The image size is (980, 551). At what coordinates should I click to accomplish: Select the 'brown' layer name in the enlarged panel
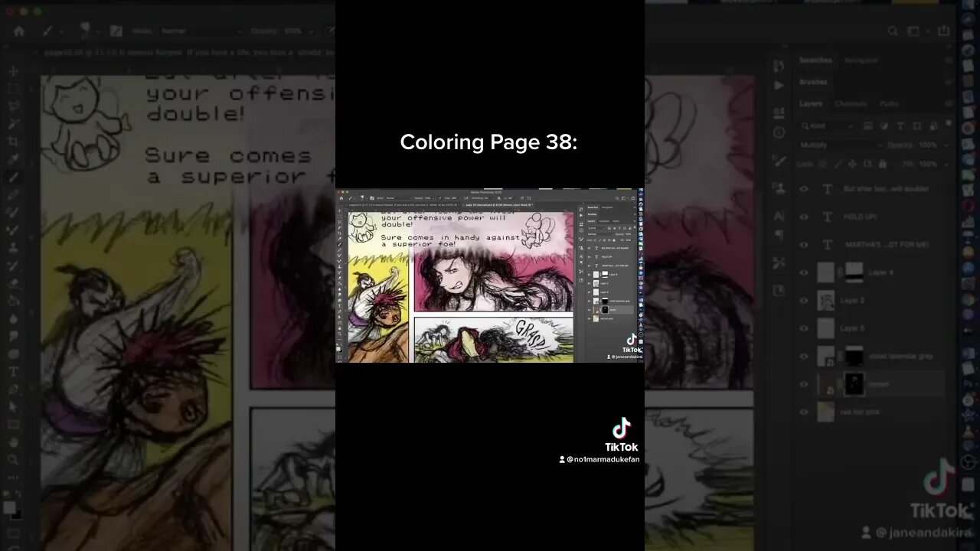879,384
